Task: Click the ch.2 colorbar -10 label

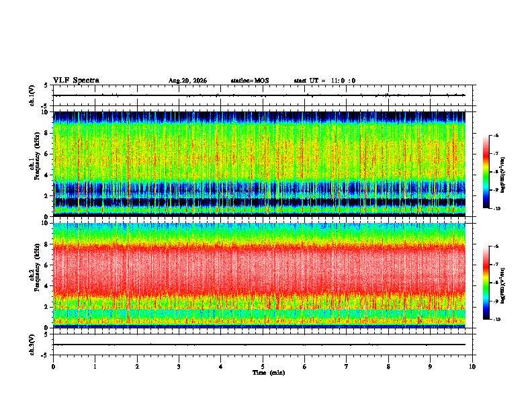Action: [x=496, y=320]
